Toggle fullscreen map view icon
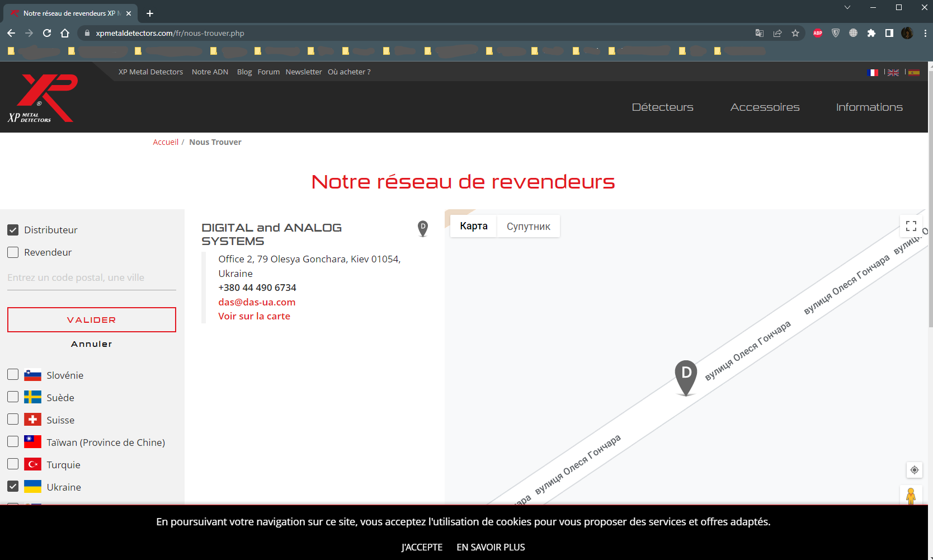 (911, 226)
